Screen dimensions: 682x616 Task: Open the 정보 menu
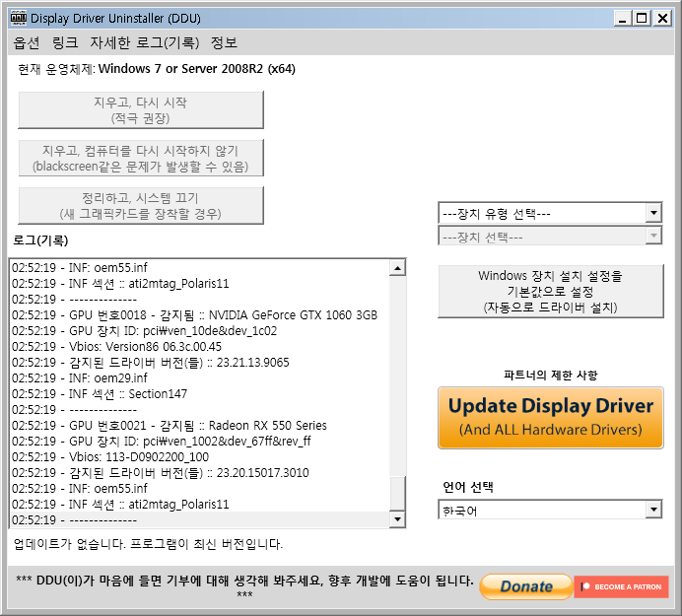[x=224, y=42]
